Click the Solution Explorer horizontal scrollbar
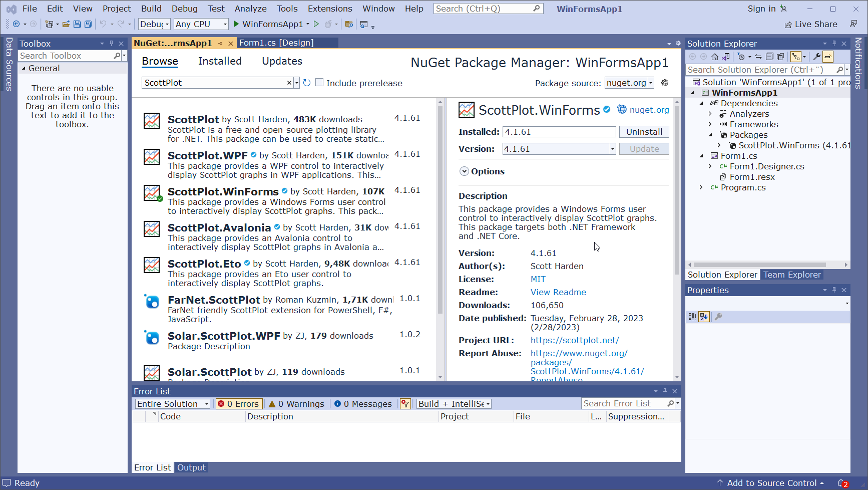The width and height of the screenshot is (868, 490). pos(759,265)
